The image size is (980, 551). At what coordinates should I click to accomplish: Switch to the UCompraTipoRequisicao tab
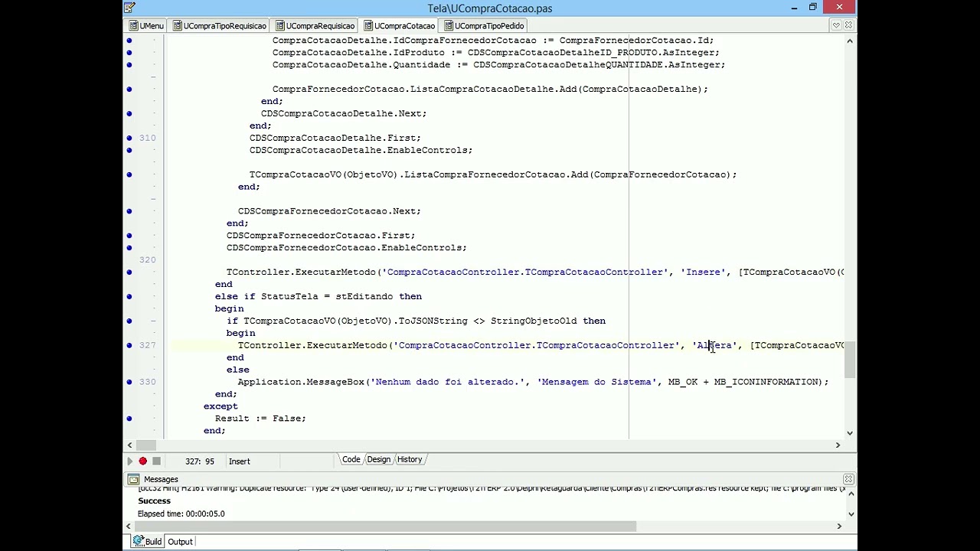[219, 26]
